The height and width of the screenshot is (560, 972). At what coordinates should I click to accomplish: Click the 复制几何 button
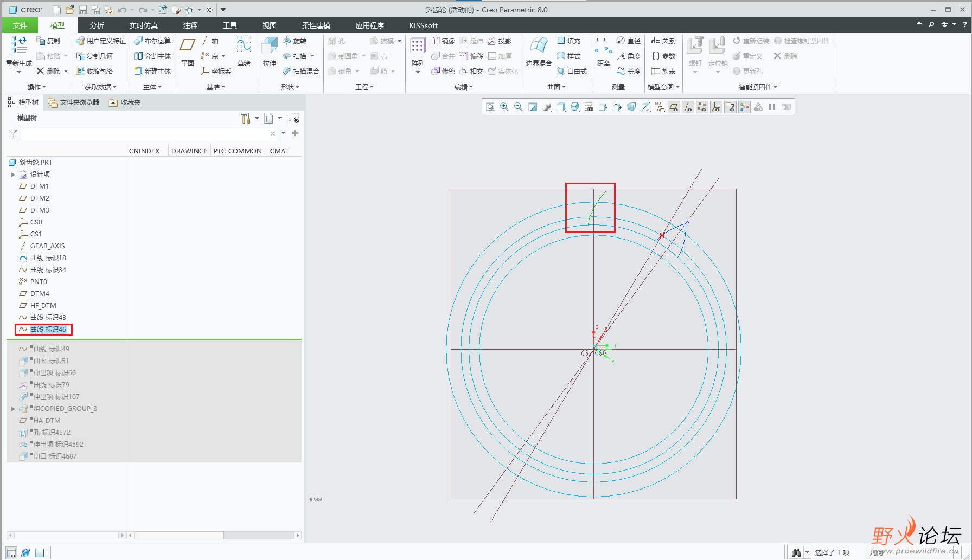pos(95,56)
